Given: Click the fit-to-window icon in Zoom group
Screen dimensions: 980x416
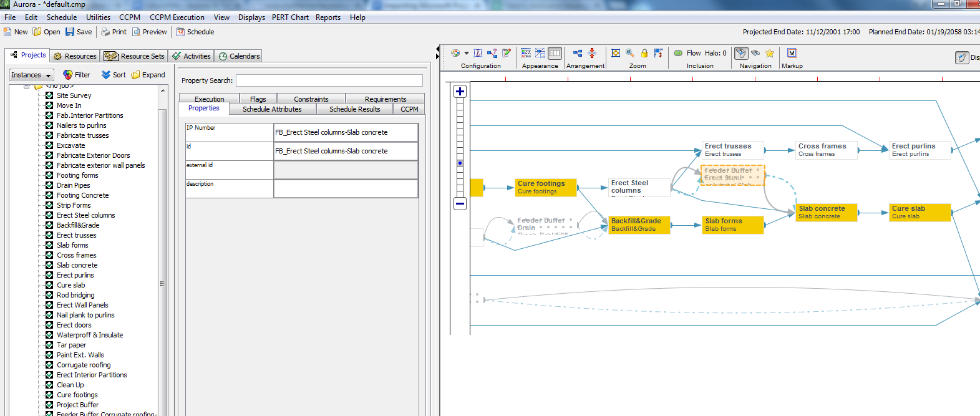Looking at the screenshot, I should [x=616, y=54].
